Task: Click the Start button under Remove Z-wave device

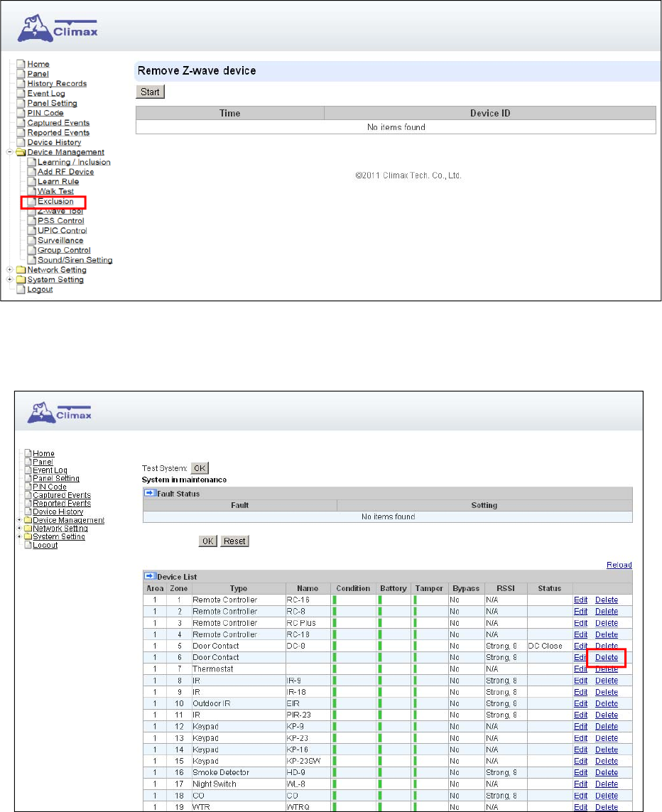Action: (150, 92)
